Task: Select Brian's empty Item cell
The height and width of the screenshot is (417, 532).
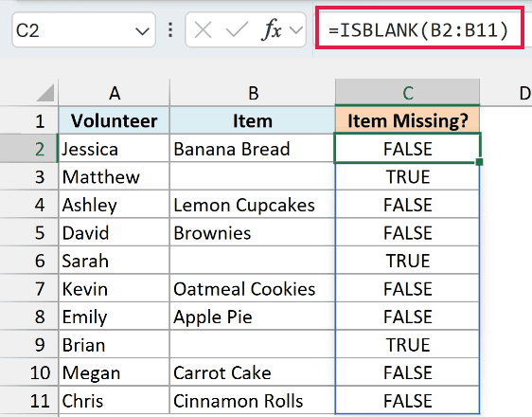Action: 253,345
